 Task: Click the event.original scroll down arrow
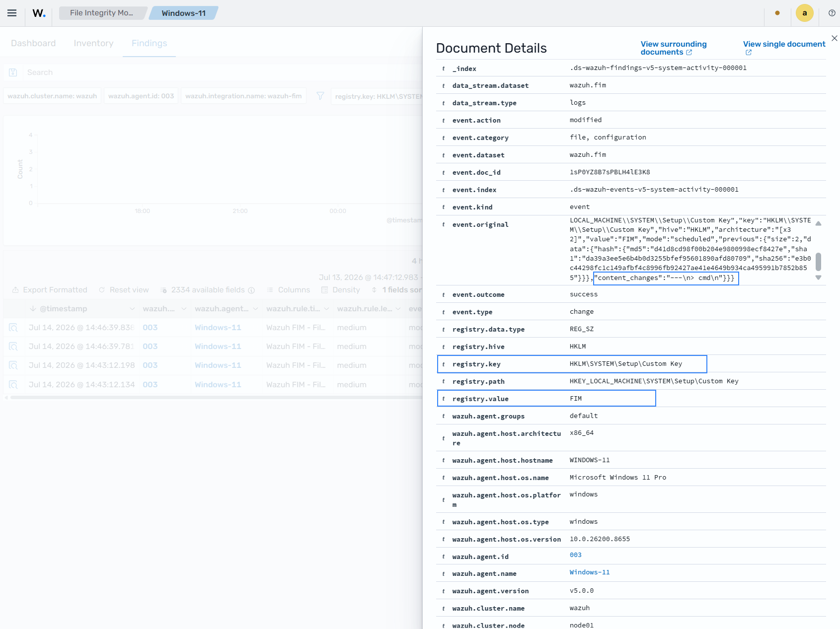click(x=818, y=278)
